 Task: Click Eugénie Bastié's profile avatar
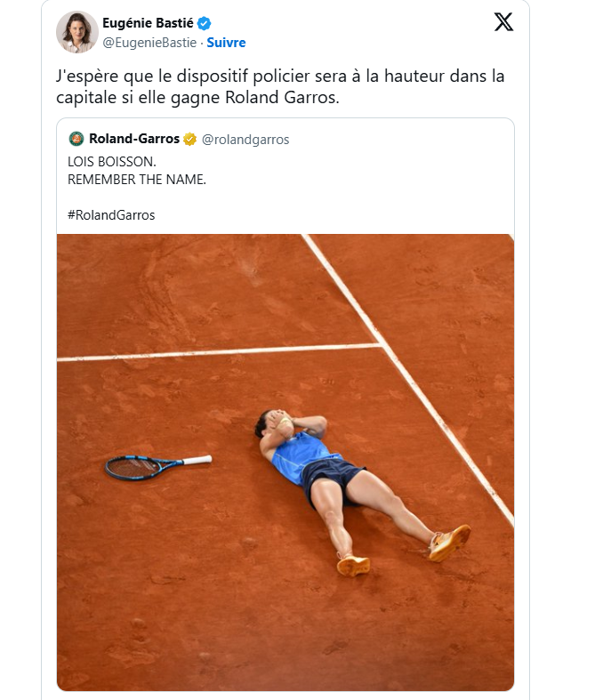[x=76, y=32]
